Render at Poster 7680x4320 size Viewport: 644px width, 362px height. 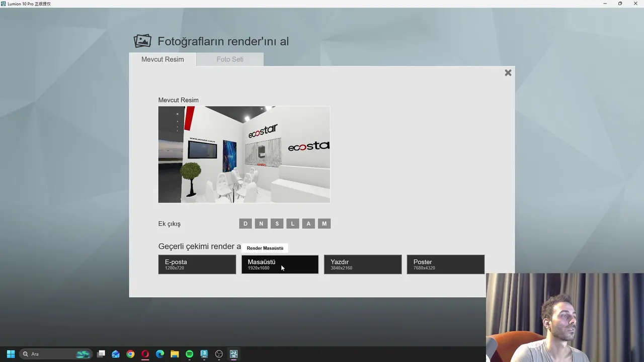(446, 264)
